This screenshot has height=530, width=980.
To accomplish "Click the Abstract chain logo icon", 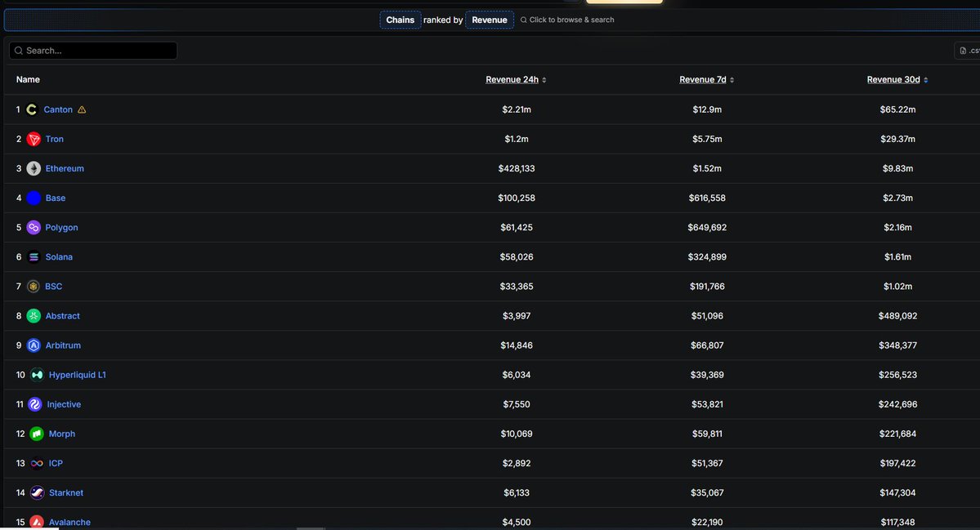I will 34,316.
